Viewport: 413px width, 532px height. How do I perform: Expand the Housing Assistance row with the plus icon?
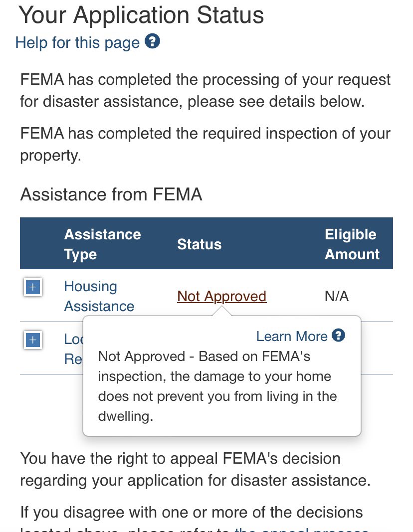(32, 287)
